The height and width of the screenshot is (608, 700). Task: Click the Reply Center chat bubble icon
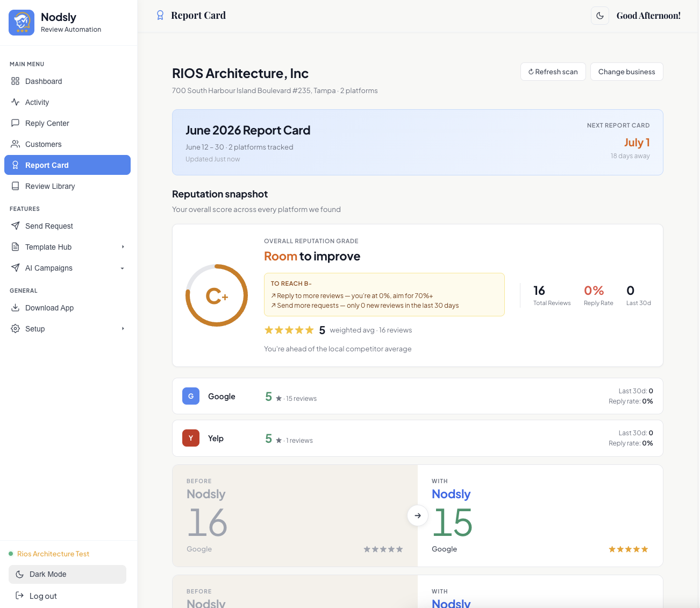pyautogui.click(x=15, y=123)
